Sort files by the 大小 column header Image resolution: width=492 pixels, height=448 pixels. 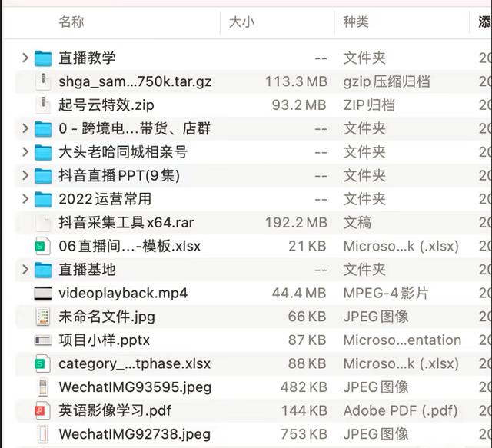[x=241, y=22]
